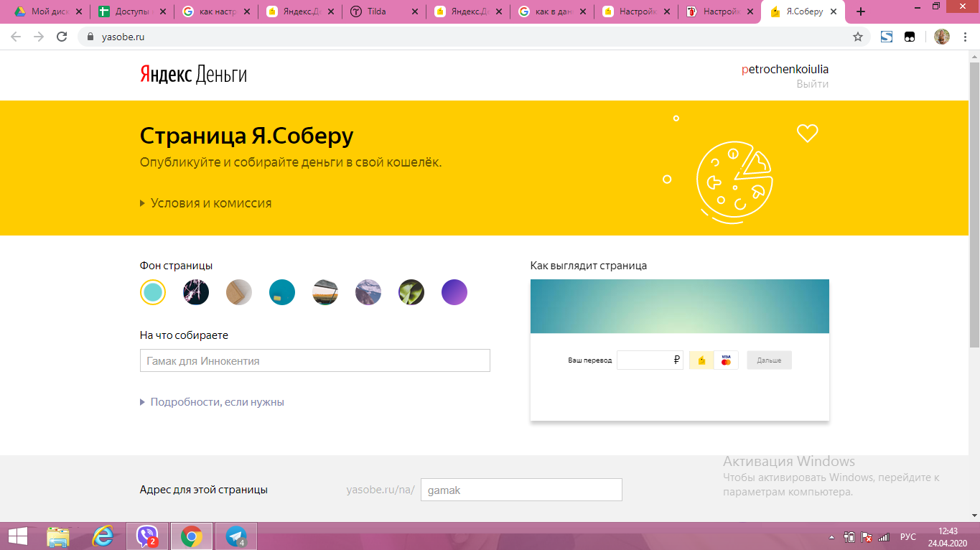Open the Chrome profile avatar
Viewport: 980px width, 550px height.
(x=942, y=37)
